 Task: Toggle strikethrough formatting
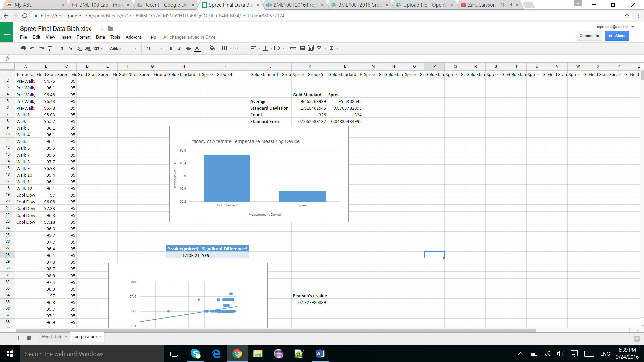click(189, 48)
